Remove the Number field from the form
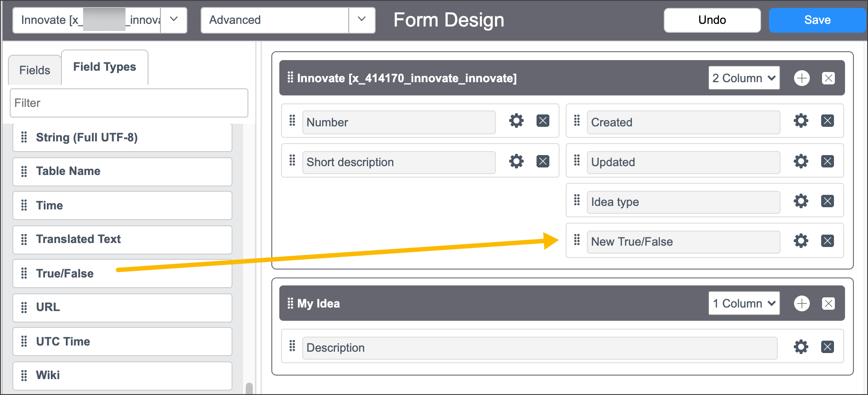The width and height of the screenshot is (868, 395). point(543,121)
